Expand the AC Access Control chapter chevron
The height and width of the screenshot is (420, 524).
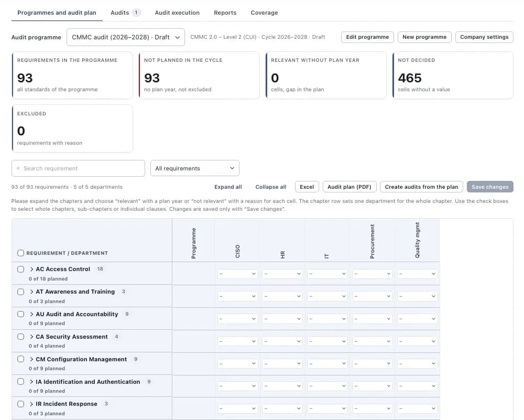pos(31,269)
